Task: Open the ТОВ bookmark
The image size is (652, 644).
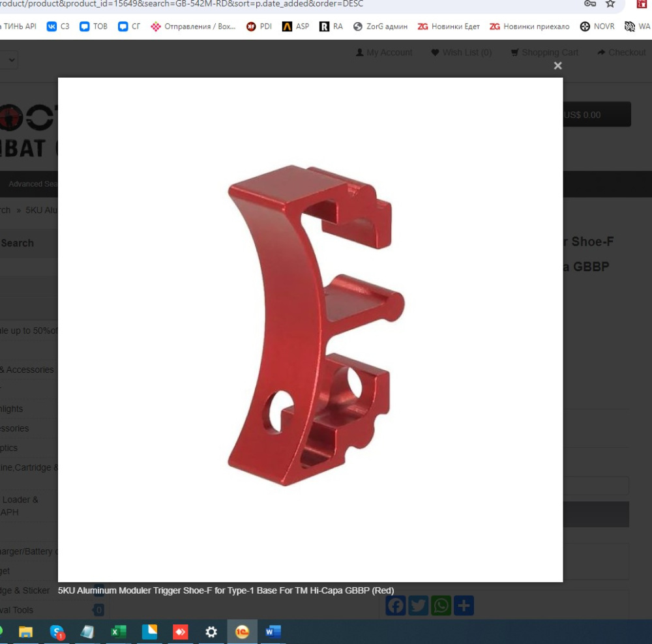Action: click(x=93, y=27)
